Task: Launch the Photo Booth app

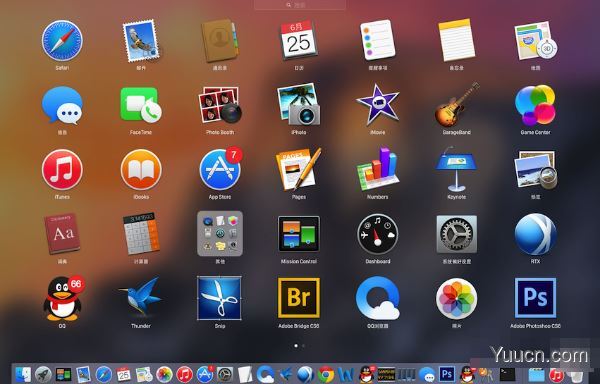Action: pos(220,105)
